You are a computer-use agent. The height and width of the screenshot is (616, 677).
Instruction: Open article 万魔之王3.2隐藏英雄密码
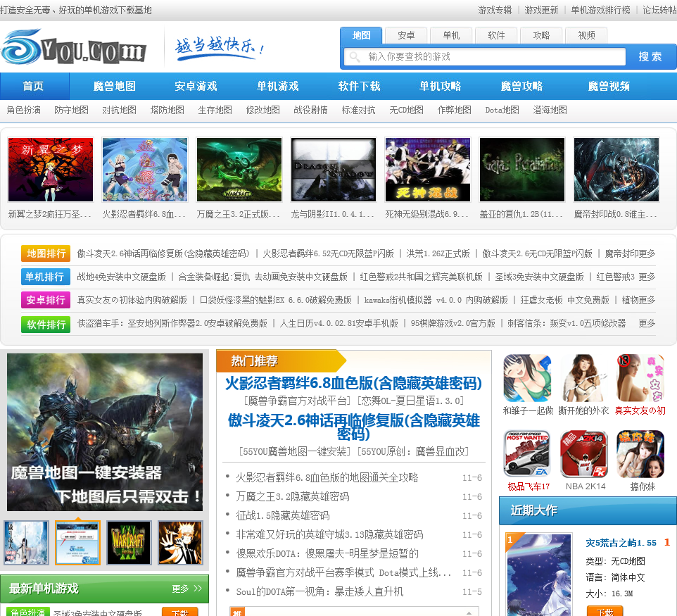click(x=292, y=497)
